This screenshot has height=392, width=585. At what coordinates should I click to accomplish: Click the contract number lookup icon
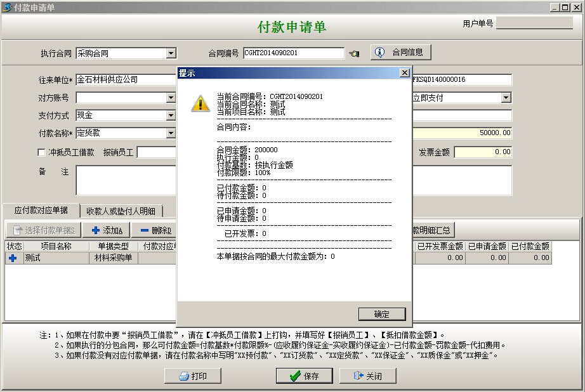pyautogui.click(x=354, y=53)
